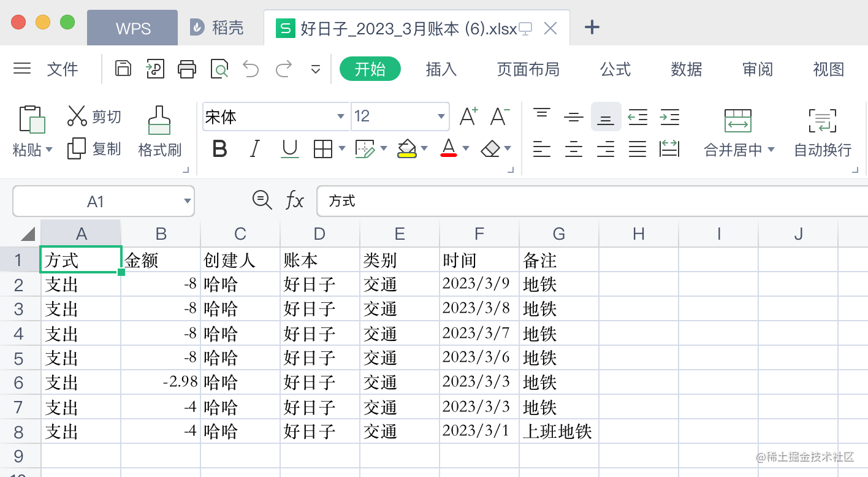Click the export to PDF icon
The image size is (868, 477).
pyautogui.click(x=155, y=69)
